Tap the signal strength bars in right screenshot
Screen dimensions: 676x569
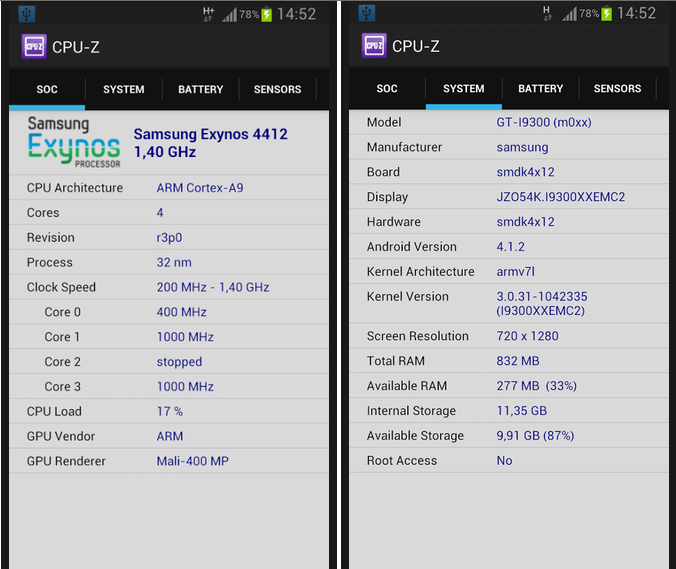570,14
